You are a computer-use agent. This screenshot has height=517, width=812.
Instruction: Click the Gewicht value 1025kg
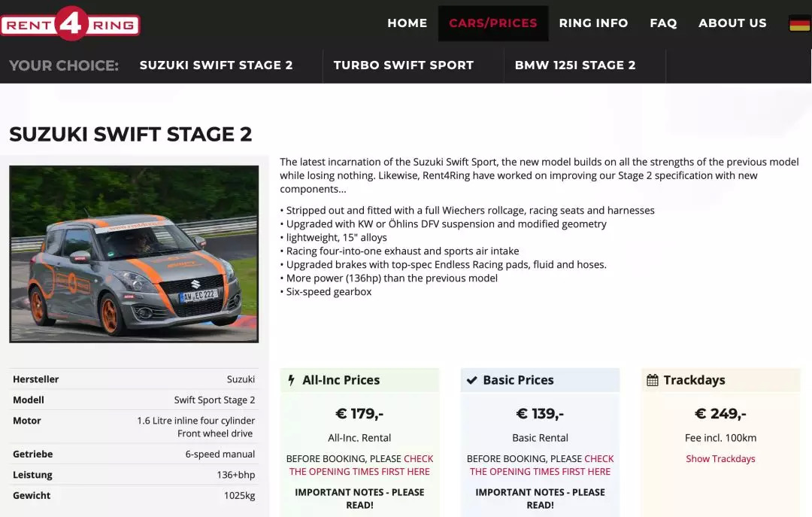[x=239, y=495]
